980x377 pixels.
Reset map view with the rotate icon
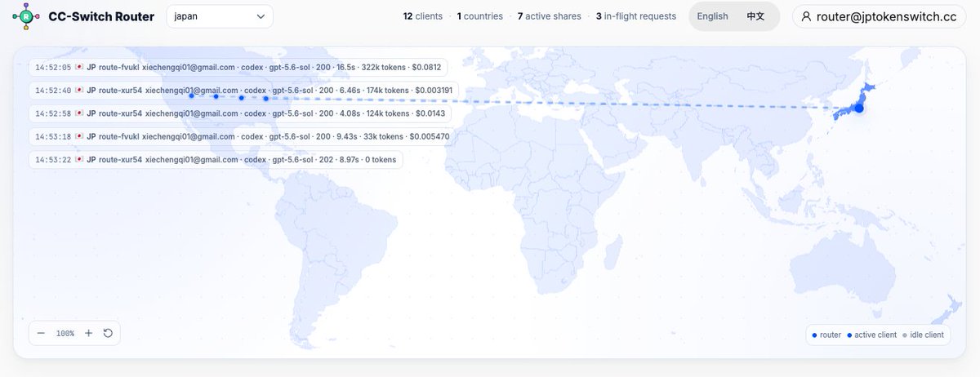click(x=108, y=333)
